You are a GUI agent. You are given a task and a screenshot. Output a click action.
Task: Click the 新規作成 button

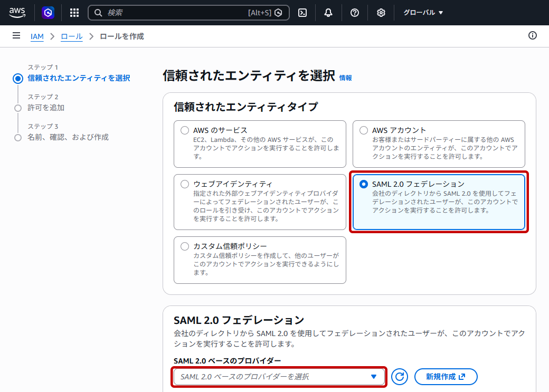[x=446, y=377]
